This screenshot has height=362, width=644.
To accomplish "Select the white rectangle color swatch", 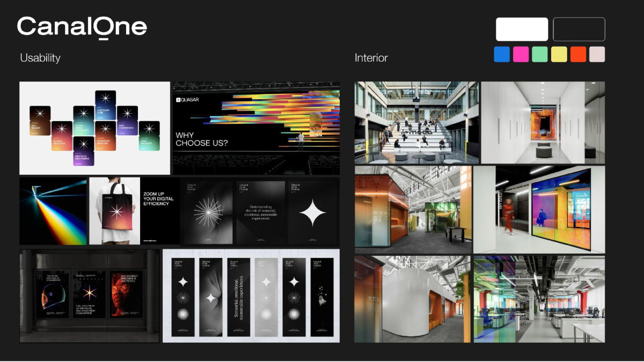I will (522, 29).
